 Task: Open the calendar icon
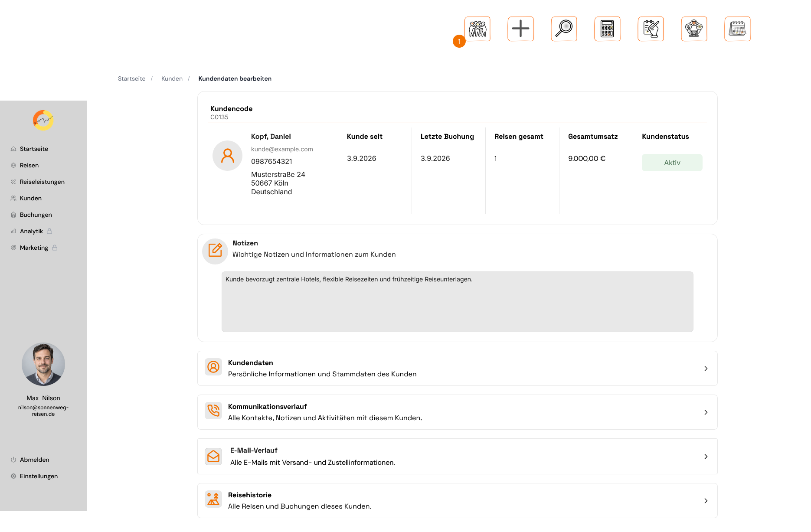click(x=737, y=29)
